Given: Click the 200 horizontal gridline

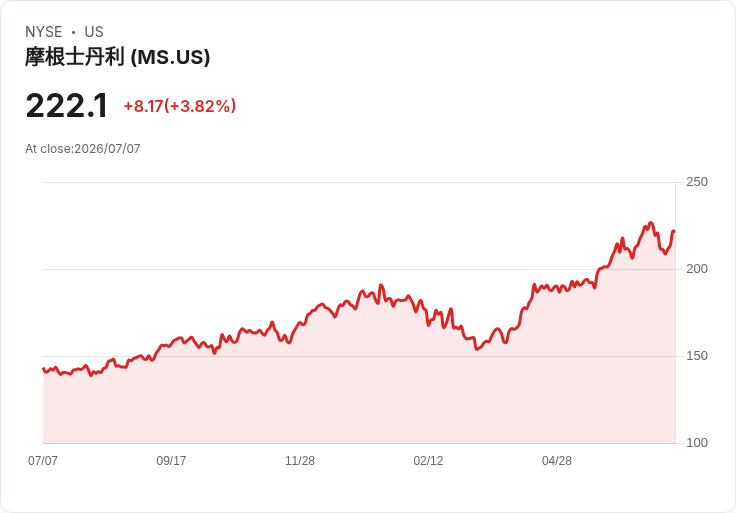Looking at the screenshot, I should point(359,269).
